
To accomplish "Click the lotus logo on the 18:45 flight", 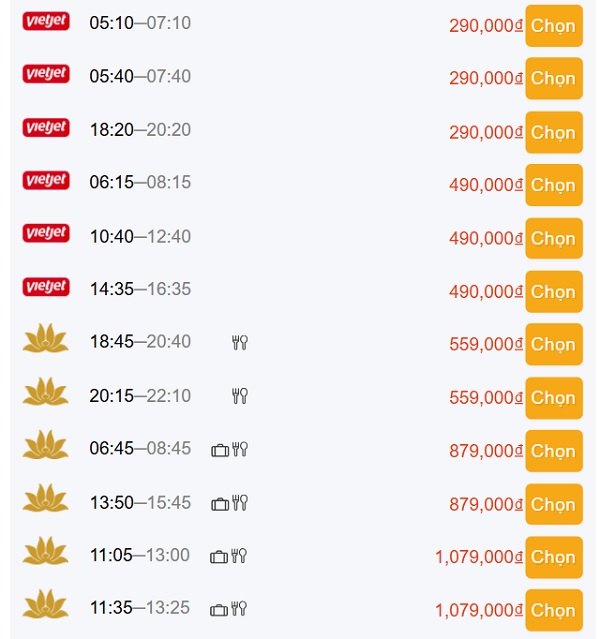I will pyautogui.click(x=46, y=340).
